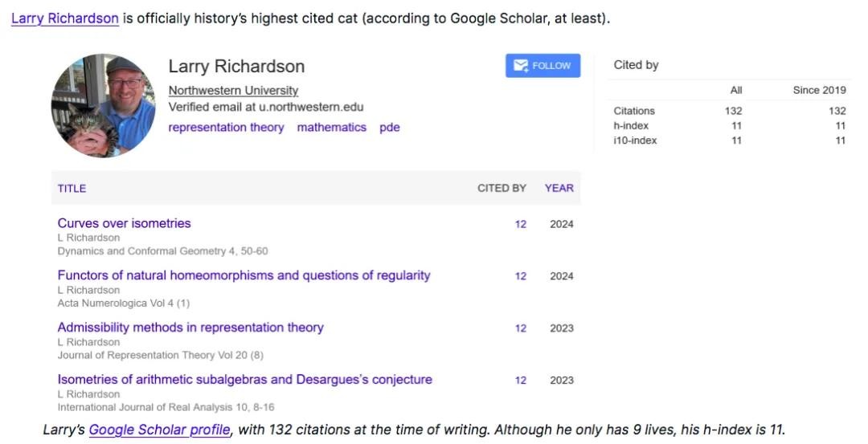The width and height of the screenshot is (868, 444).
Task: Select the representation theory interest tag
Action: coord(226,127)
